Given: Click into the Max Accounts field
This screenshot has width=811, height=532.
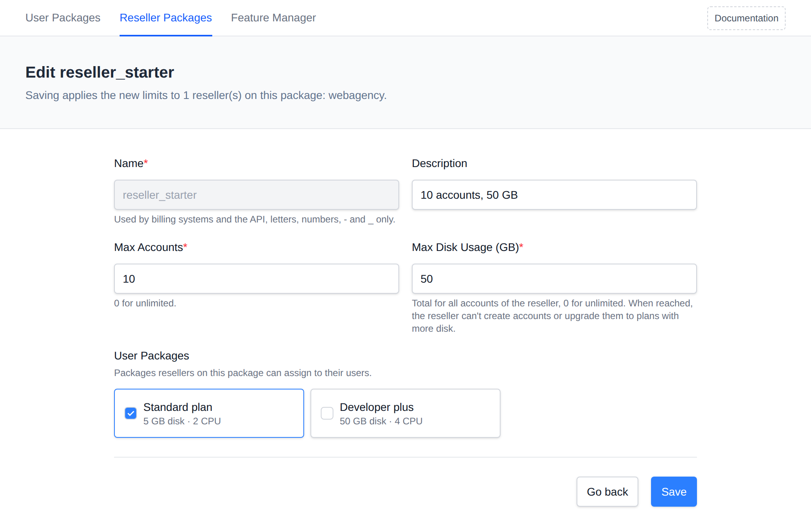Looking at the screenshot, I should [257, 279].
